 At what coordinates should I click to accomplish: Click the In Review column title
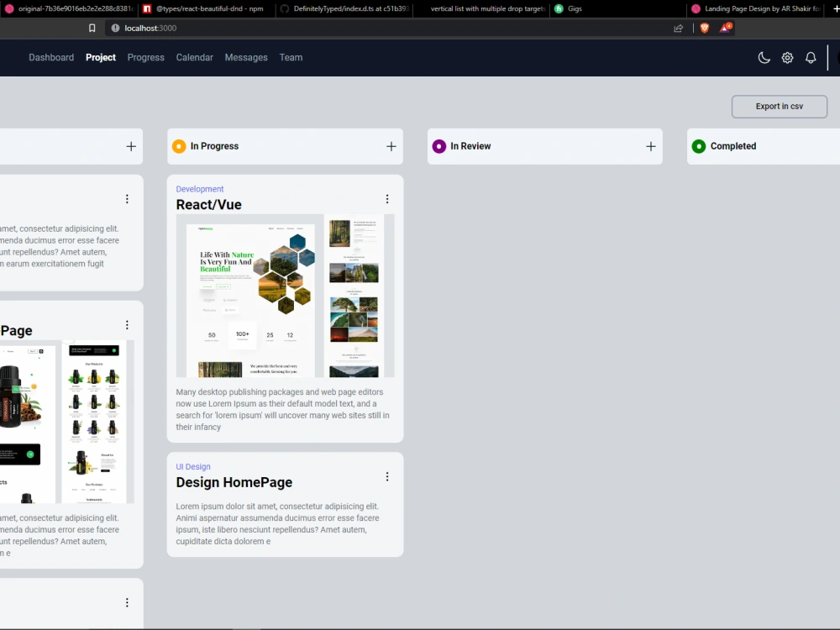pos(470,146)
